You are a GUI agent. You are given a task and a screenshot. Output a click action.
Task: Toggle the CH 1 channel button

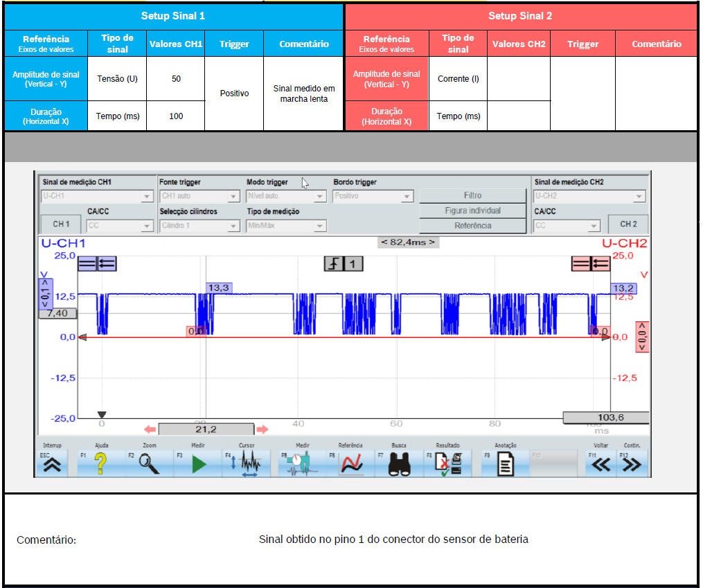click(61, 224)
